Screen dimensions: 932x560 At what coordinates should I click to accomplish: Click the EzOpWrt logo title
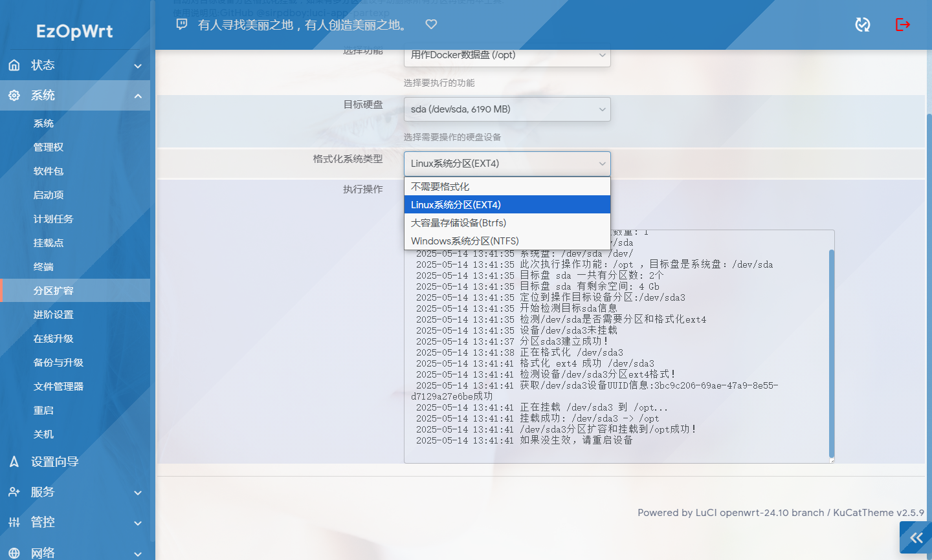coord(74,31)
